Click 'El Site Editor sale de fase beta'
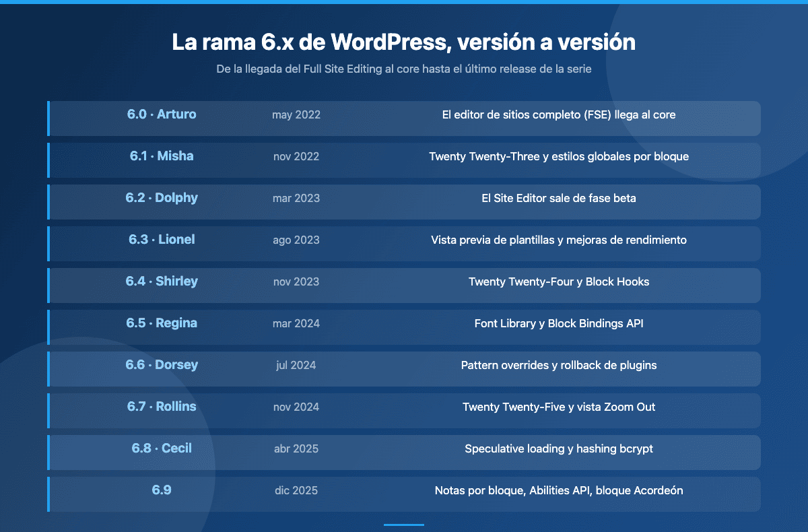This screenshot has width=808, height=532. [559, 199]
